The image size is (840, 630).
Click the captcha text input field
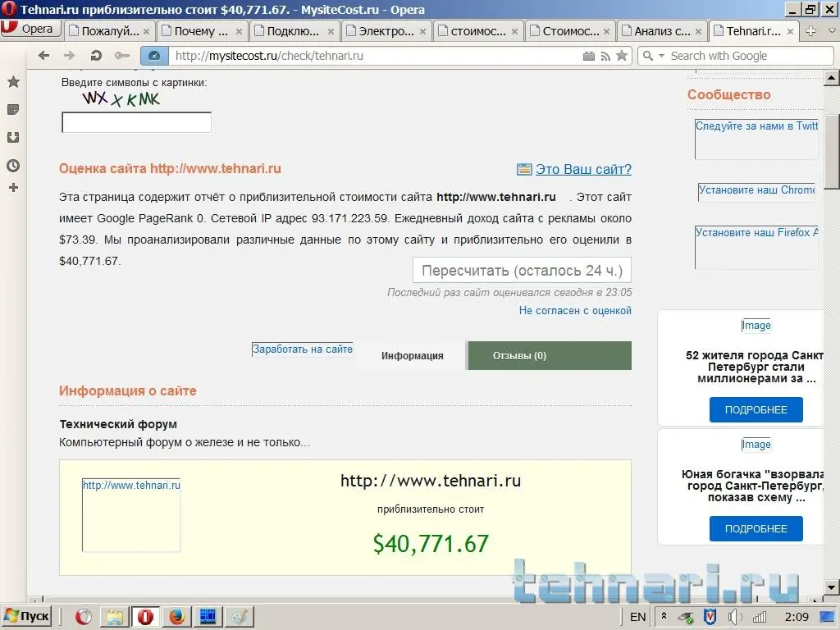137,122
